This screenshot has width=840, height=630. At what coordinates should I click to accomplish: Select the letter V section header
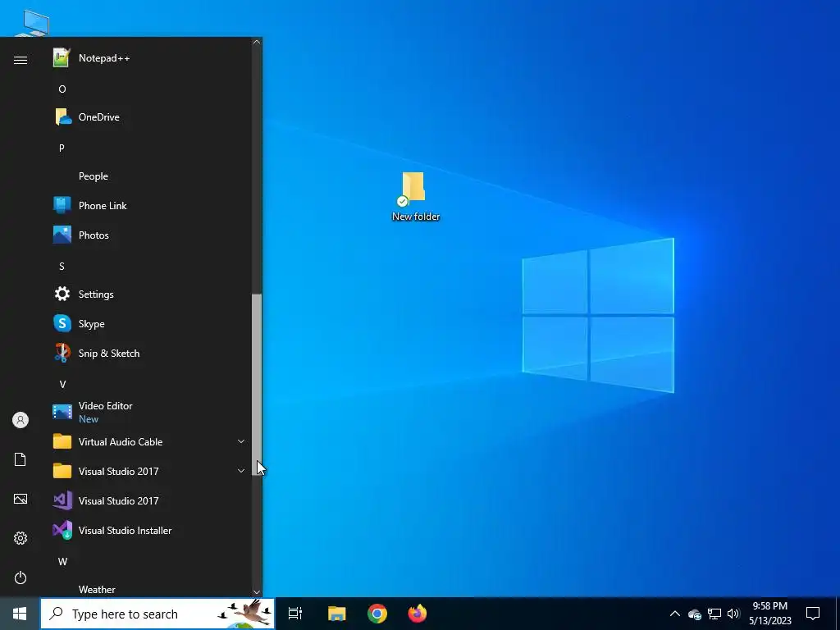(x=62, y=384)
